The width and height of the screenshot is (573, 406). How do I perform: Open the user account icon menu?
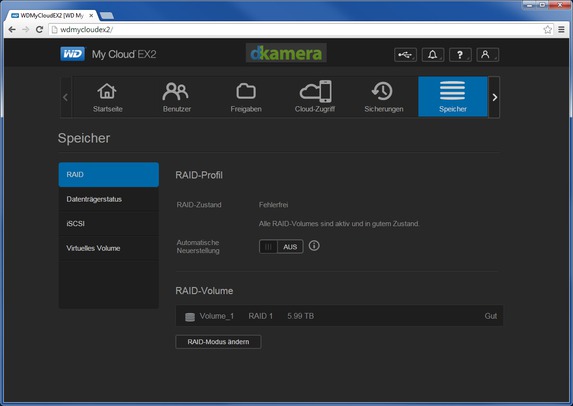click(487, 55)
